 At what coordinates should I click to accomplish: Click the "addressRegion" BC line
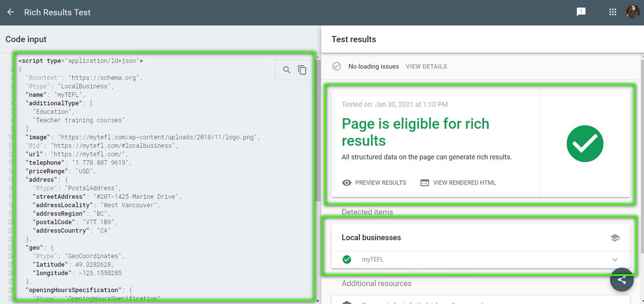click(70, 214)
